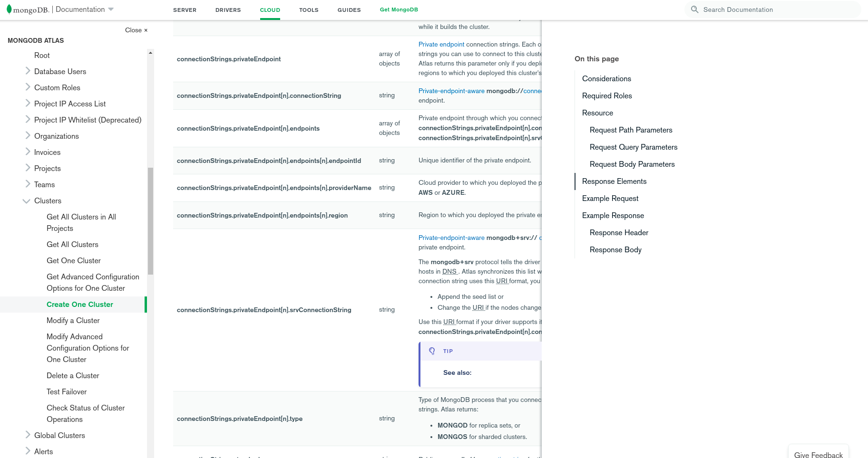This screenshot has width=868, height=458.
Task: Jump to Example Request section
Action: tap(610, 199)
